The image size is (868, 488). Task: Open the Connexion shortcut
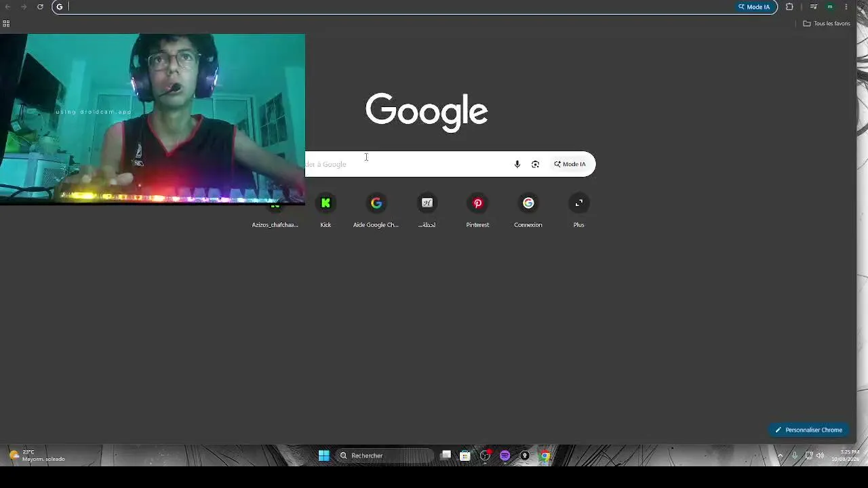[x=528, y=210]
